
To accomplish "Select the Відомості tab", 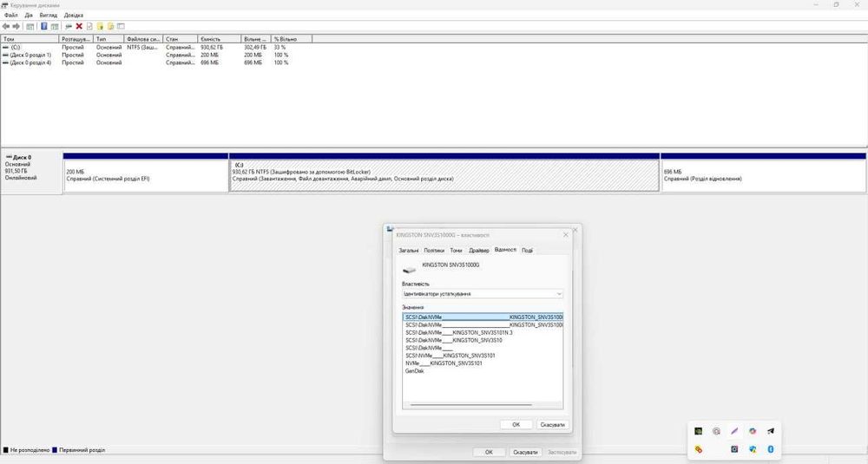I will [x=505, y=250].
